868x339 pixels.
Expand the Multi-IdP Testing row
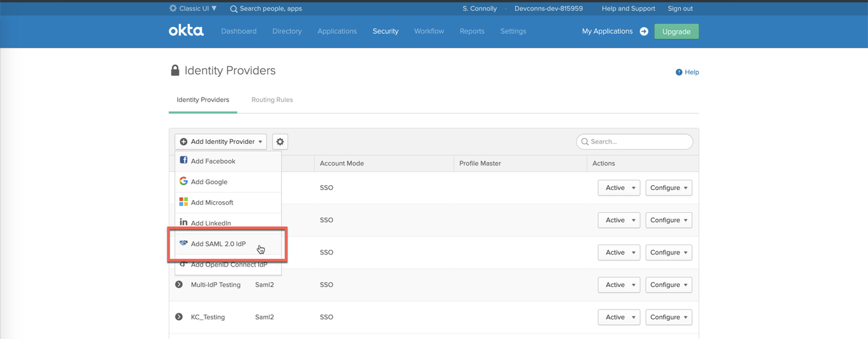point(179,284)
